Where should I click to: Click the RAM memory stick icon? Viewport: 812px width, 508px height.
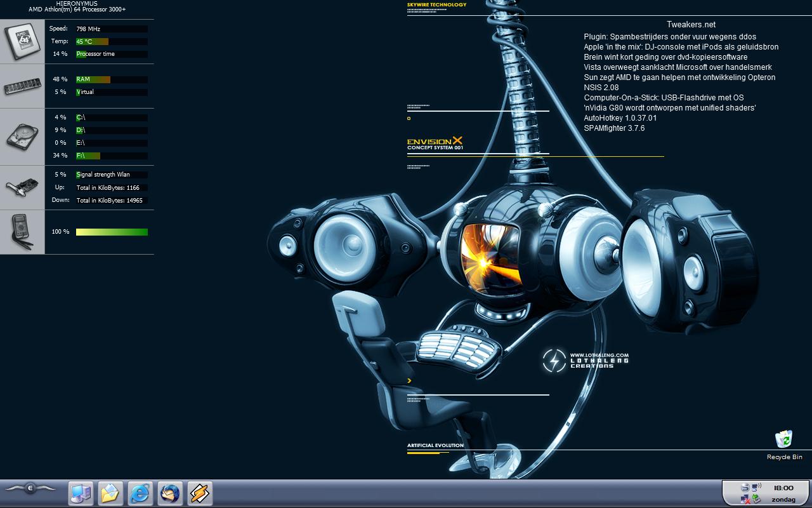pos(22,86)
